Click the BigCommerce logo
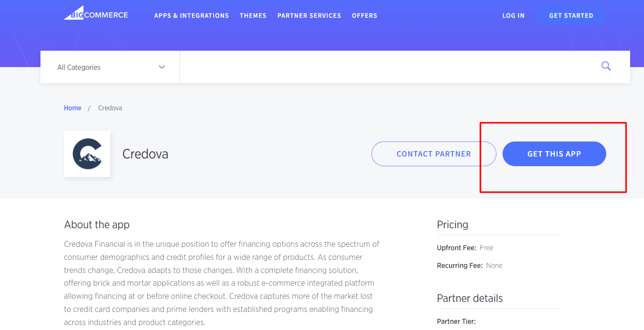644x330 pixels. coord(96,14)
